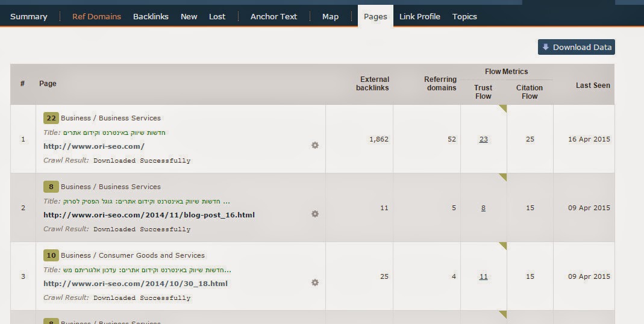Screen dimensions: 644x324
Task: Go to the New tab
Action: (189, 16)
